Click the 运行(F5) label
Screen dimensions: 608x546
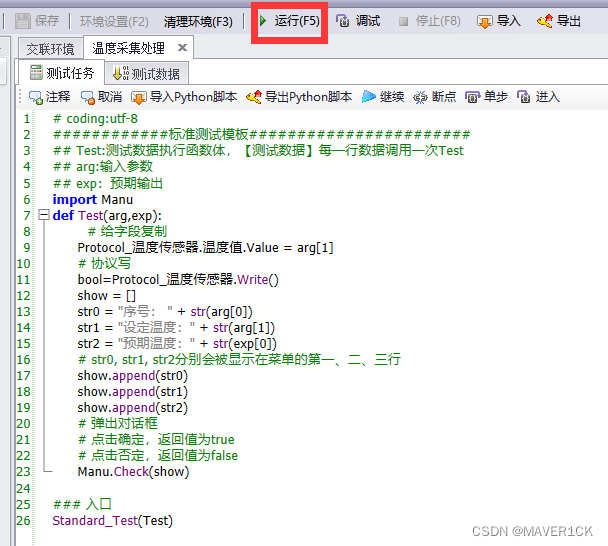[x=297, y=21]
